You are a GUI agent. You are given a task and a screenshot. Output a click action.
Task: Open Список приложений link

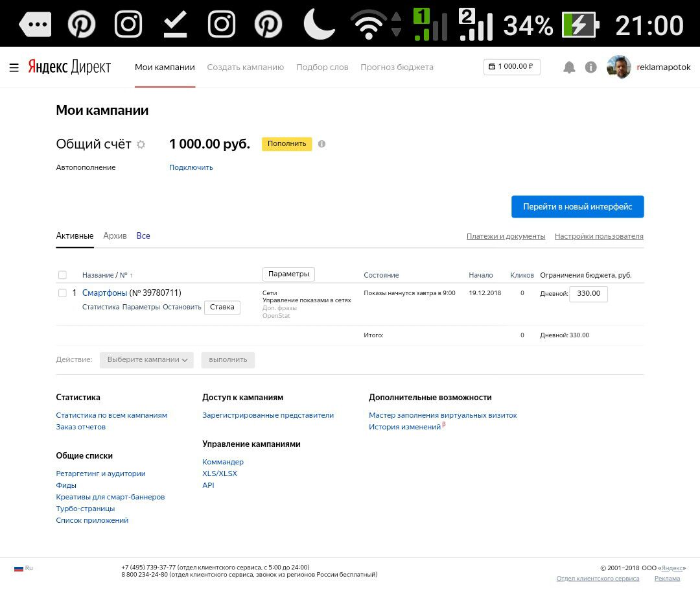pyautogui.click(x=92, y=520)
